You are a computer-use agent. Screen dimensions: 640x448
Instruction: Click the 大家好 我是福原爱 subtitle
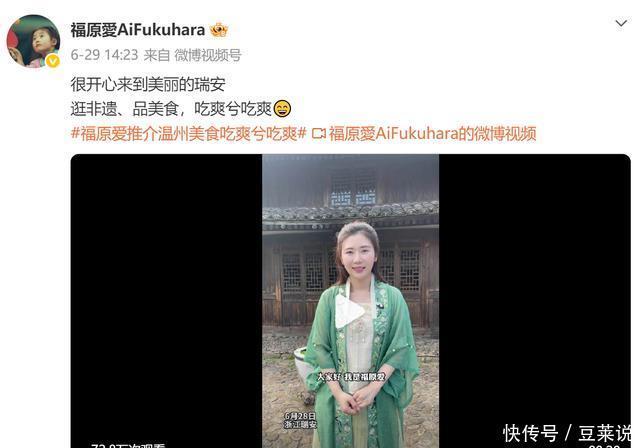coord(351,377)
